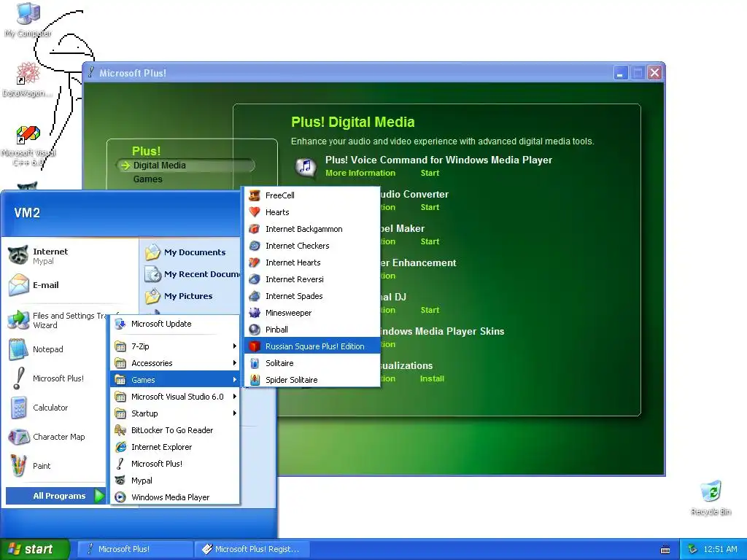Click the Internet Hearts icon
The image size is (747, 560).
pos(255,262)
